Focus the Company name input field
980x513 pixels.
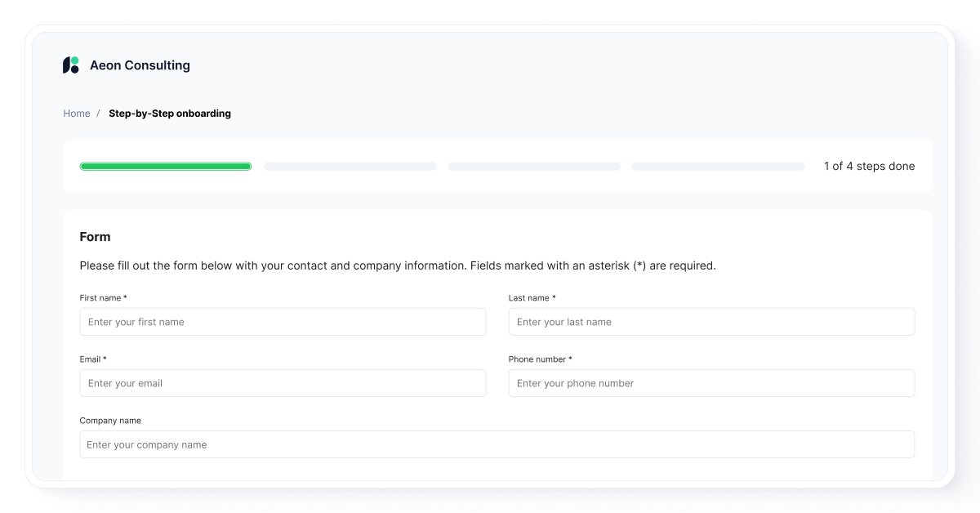(497, 444)
